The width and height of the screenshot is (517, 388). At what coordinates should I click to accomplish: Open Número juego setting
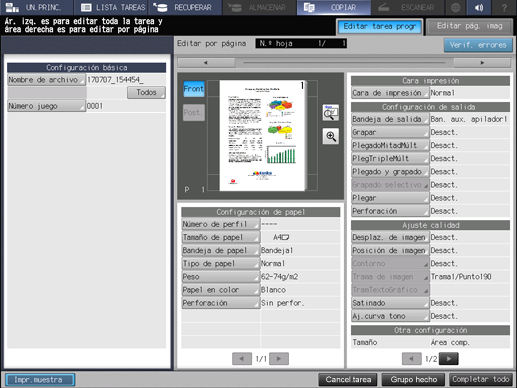pyautogui.click(x=46, y=106)
